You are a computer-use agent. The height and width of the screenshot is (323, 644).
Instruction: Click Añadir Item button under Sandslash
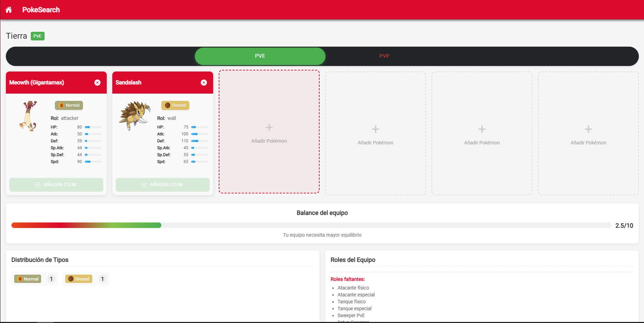(x=163, y=185)
